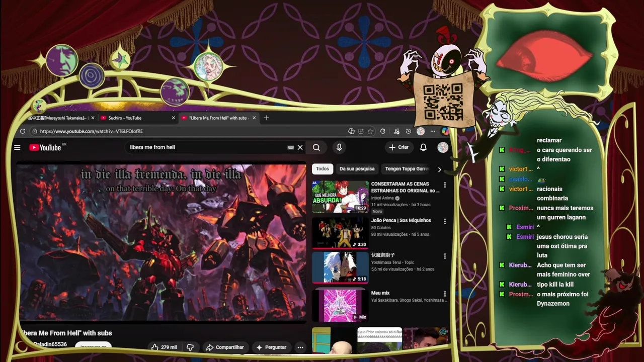Select the Todos filter chip
This screenshot has width=644, height=362.
tap(323, 169)
